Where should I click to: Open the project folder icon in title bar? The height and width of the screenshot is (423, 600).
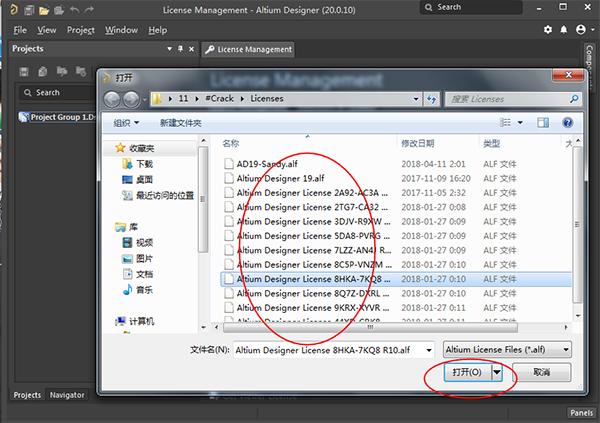tap(44, 10)
